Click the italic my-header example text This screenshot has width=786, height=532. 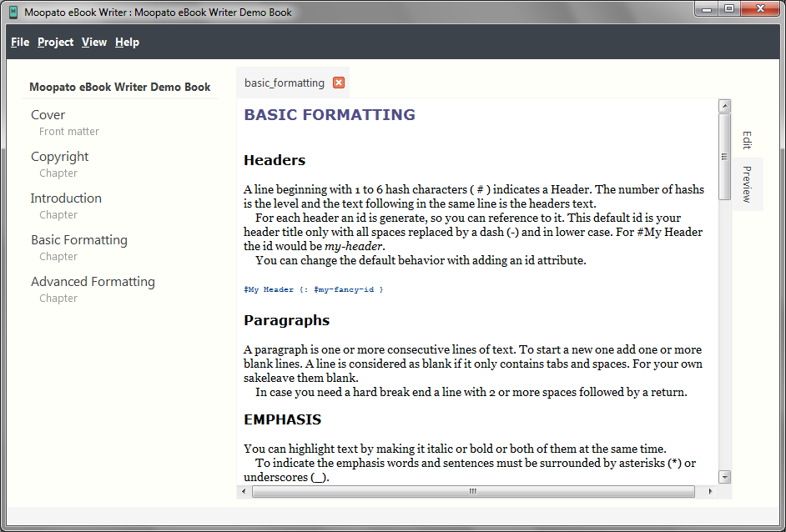[354, 247]
